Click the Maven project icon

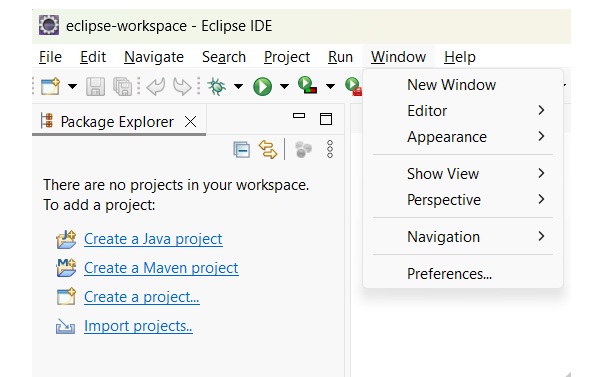point(66,268)
